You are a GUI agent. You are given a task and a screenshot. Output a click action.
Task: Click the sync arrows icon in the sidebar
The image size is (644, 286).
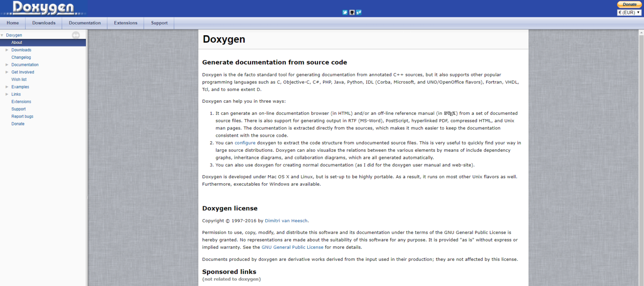[x=76, y=35]
